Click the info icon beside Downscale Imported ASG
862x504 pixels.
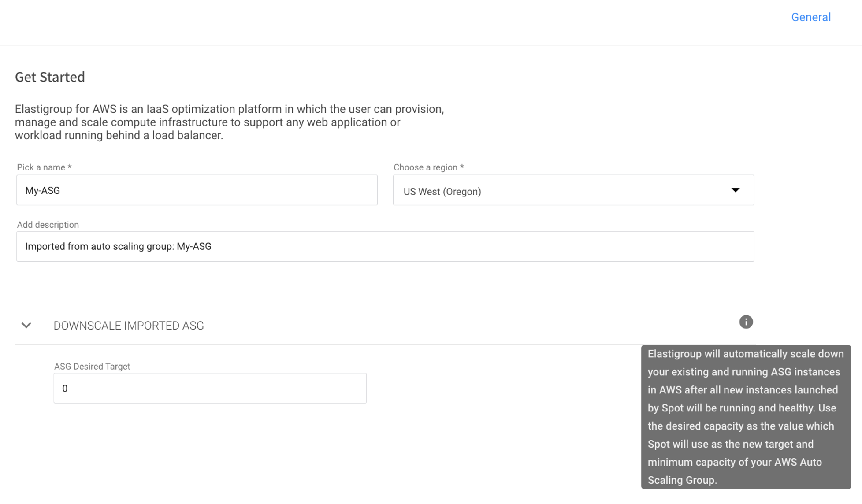[746, 322]
